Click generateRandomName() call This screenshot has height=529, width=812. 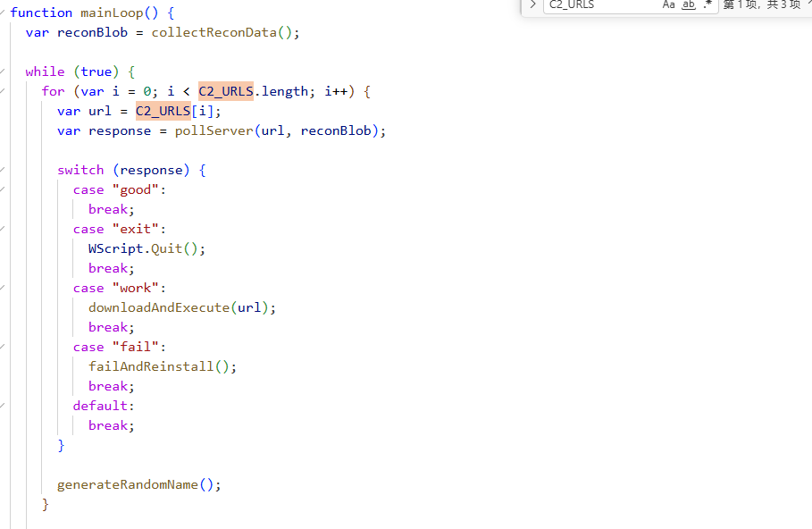click(135, 485)
